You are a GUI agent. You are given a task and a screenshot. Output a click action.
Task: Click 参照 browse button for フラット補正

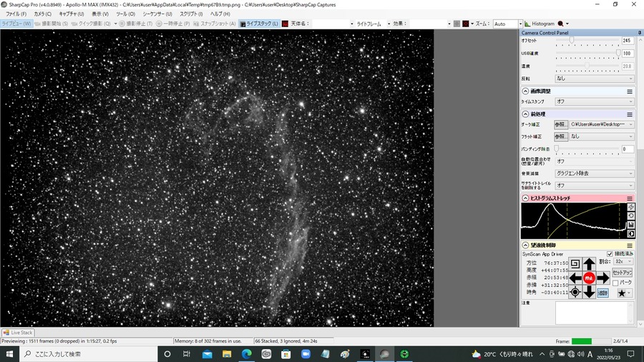point(560,136)
